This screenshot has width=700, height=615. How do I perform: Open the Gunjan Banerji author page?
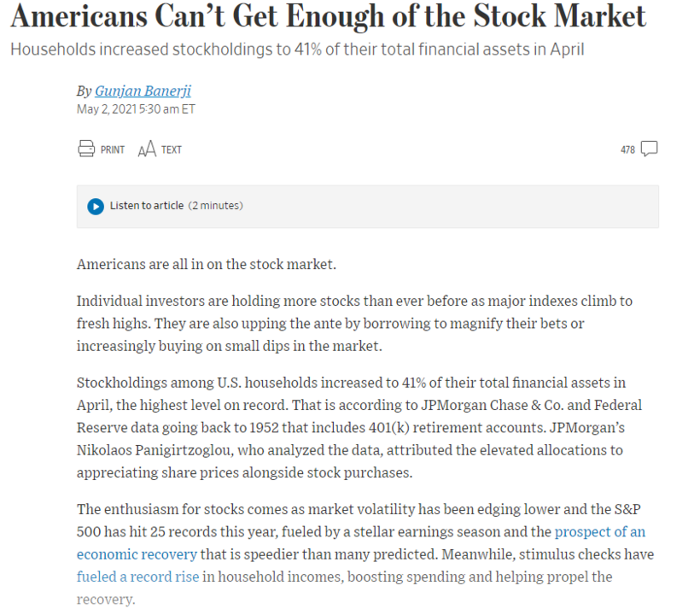(x=142, y=91)
